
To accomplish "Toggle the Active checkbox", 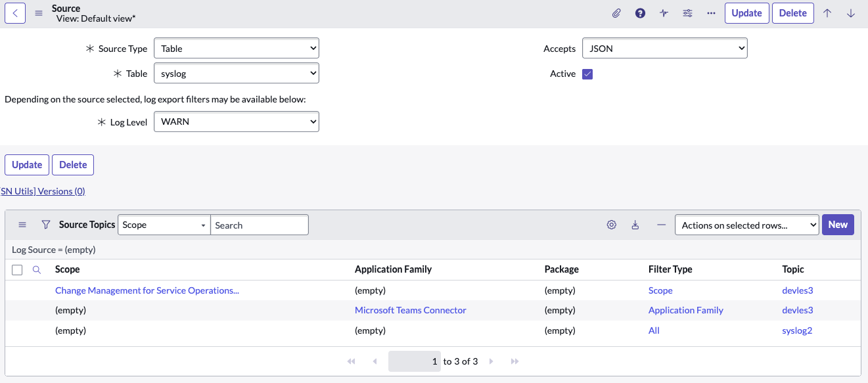I will pyautogui.click(x=587, y=74).
